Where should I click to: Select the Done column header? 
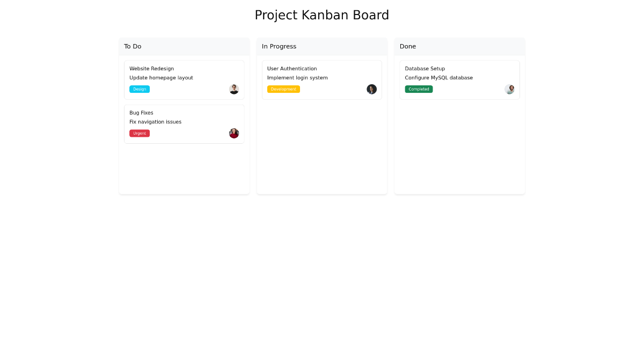click(x=408, y=46)
